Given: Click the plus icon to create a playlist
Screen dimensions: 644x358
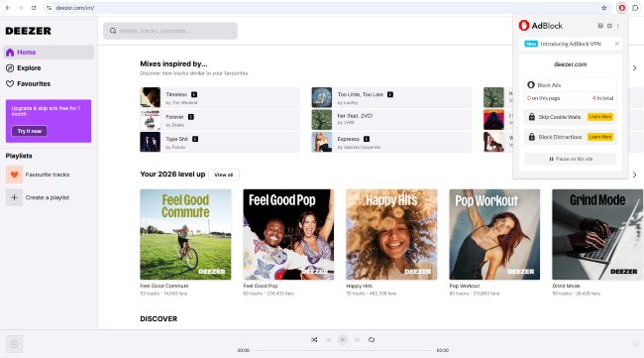Looking at the screenshot, I should pos(14,197).
